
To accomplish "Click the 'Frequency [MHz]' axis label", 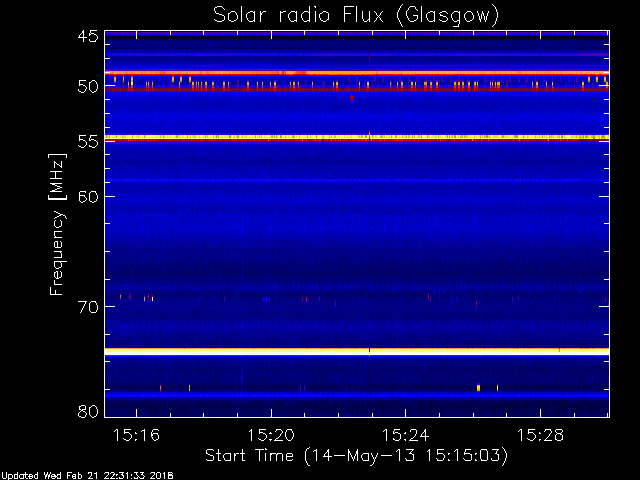I will coord(57,224).
